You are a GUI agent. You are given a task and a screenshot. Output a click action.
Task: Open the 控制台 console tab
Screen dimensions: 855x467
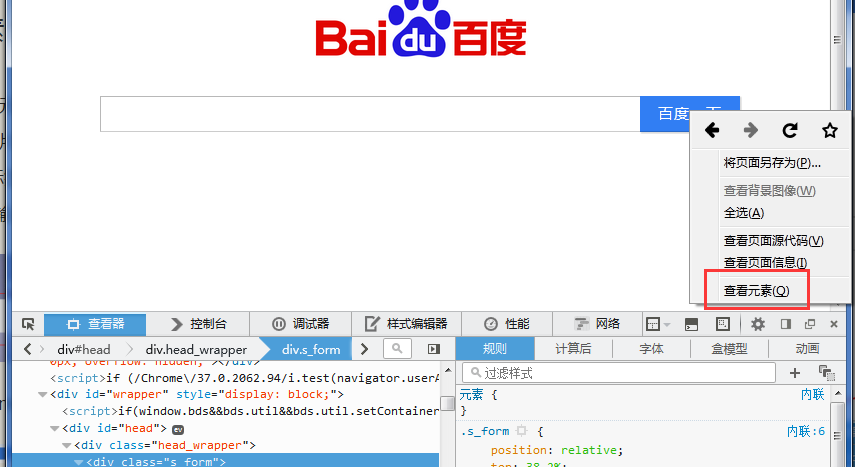pos(198,324)
